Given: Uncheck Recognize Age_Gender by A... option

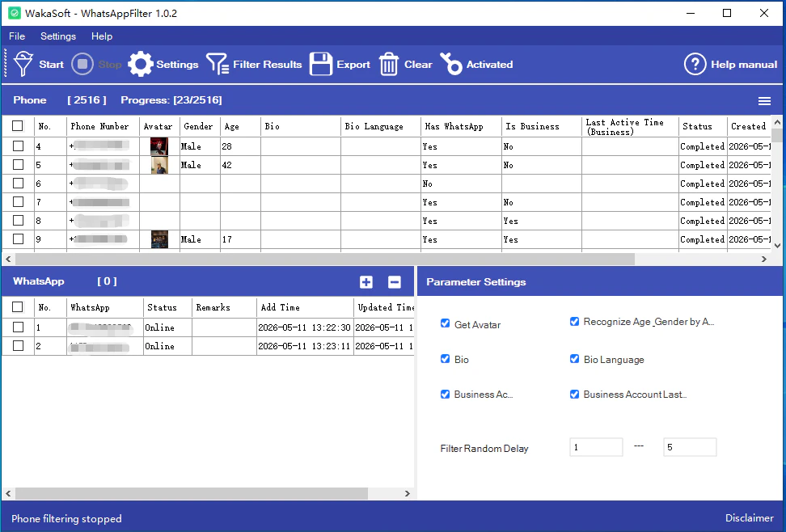Looking at the screenshot, I should (574, 322).
